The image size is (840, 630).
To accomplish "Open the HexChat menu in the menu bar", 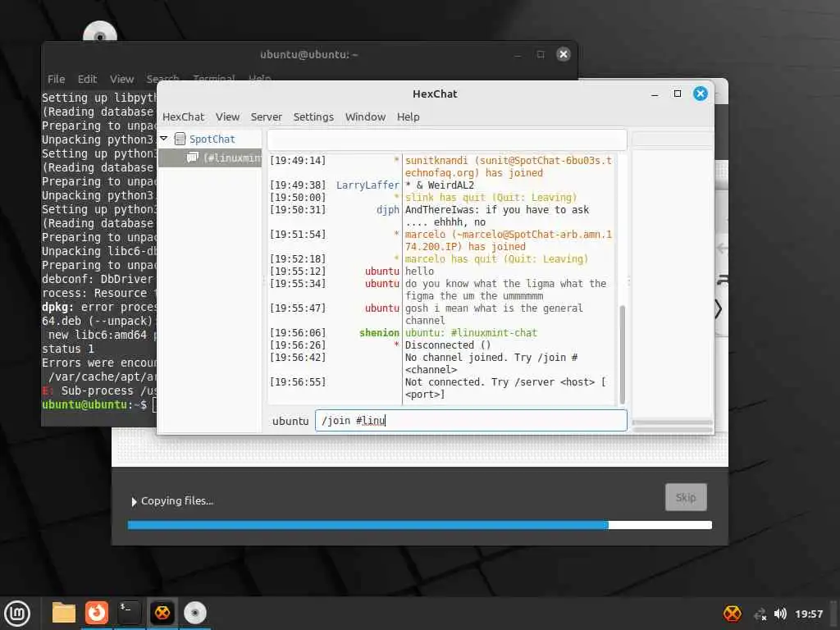I will (183, 116).
